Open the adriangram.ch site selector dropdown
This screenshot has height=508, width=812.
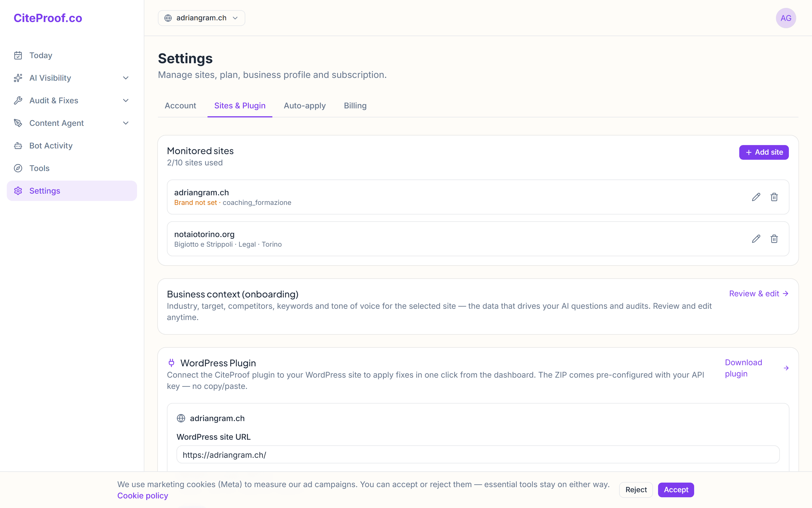pyautogui.click(x=201, y=18)
